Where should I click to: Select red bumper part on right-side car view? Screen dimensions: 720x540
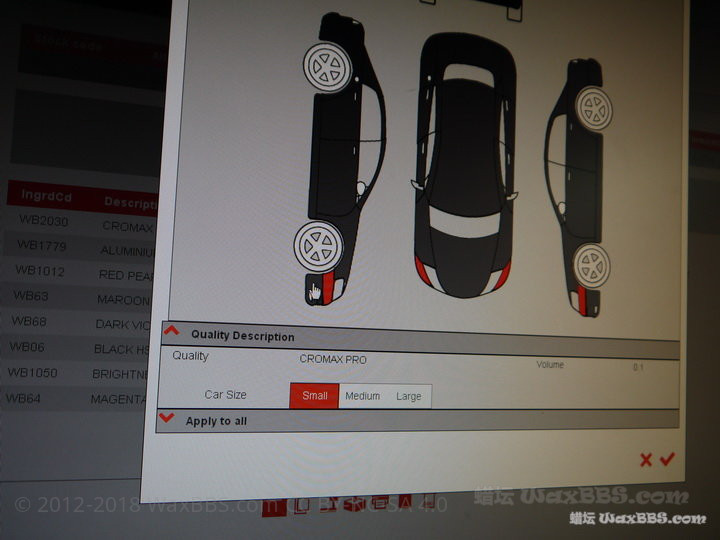tap(587, 298)
